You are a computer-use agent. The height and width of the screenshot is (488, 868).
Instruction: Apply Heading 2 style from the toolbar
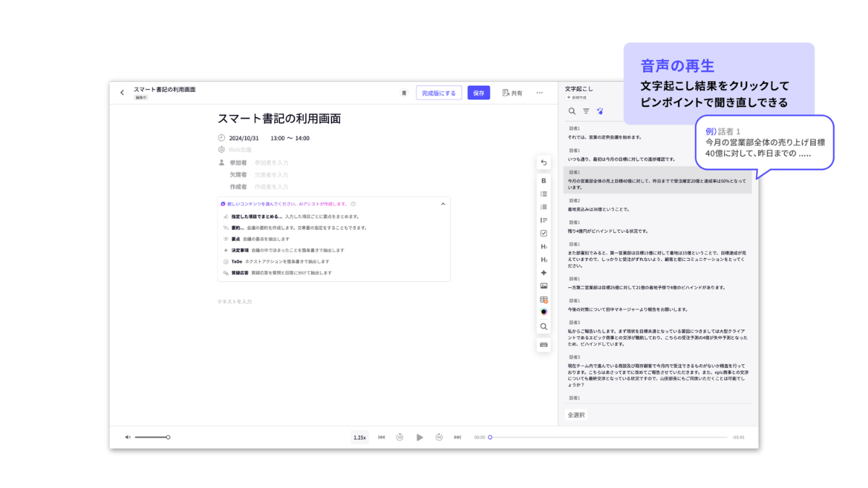544,260
